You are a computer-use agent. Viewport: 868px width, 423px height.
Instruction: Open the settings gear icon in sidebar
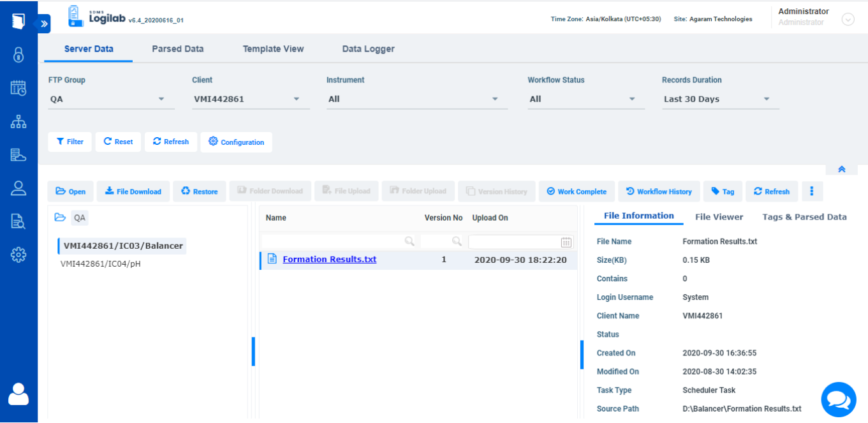18,254
